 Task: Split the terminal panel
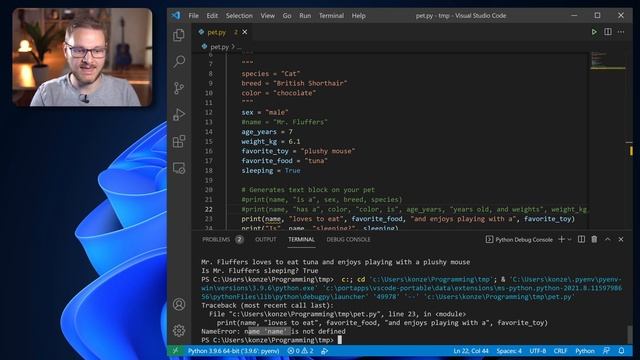tap(581, 239)
